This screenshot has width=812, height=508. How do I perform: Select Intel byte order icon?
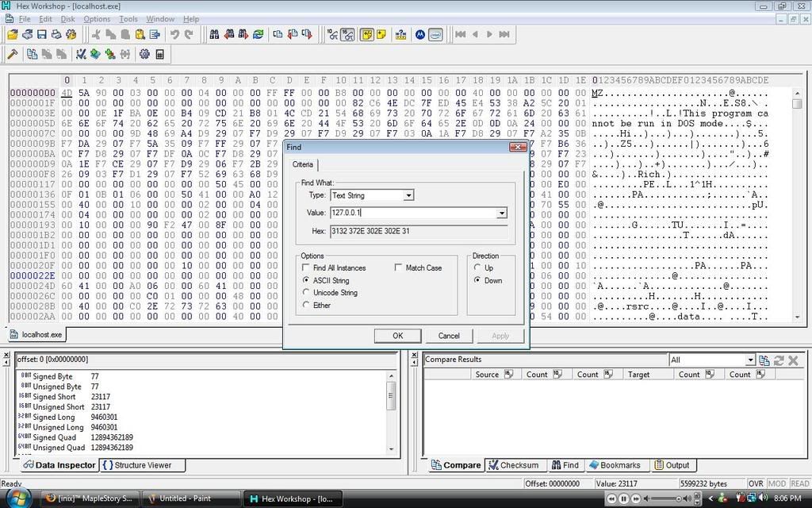[x=435, y=35]
